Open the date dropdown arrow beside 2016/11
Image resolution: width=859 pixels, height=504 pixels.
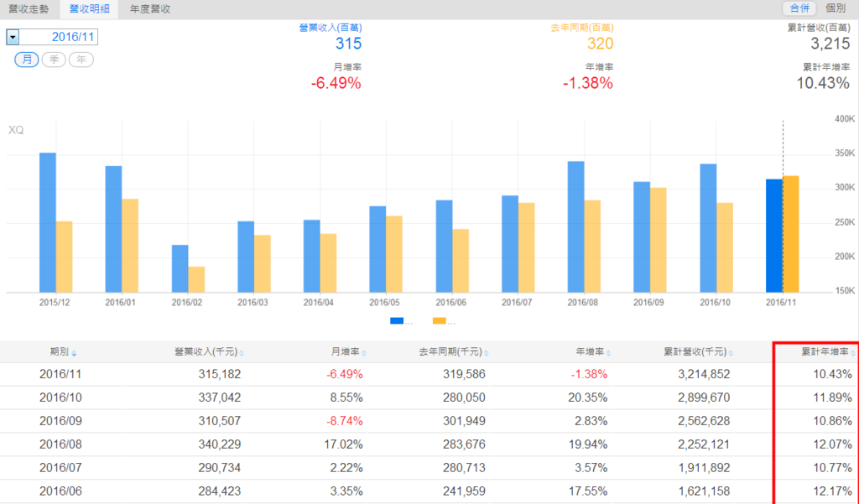tap(13, 37)
